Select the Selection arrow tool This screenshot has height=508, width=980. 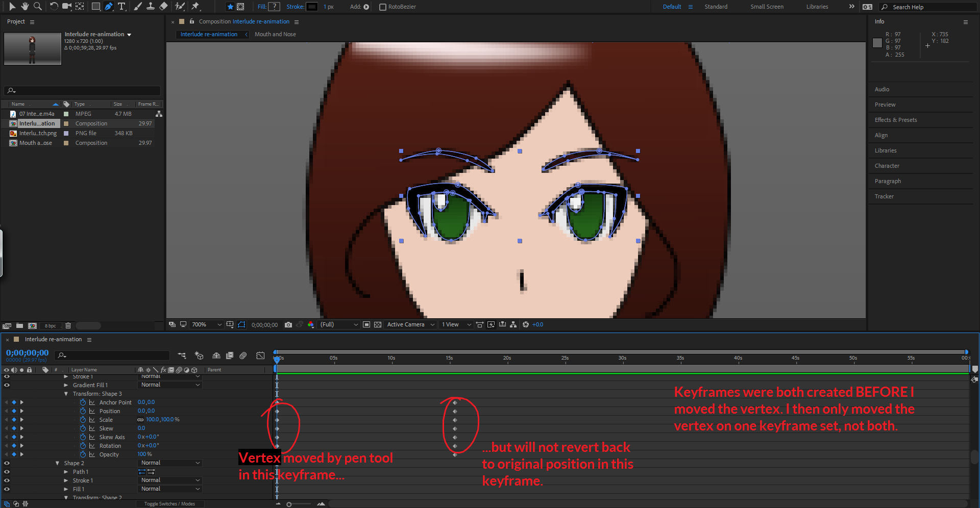[x=12, y=7]
